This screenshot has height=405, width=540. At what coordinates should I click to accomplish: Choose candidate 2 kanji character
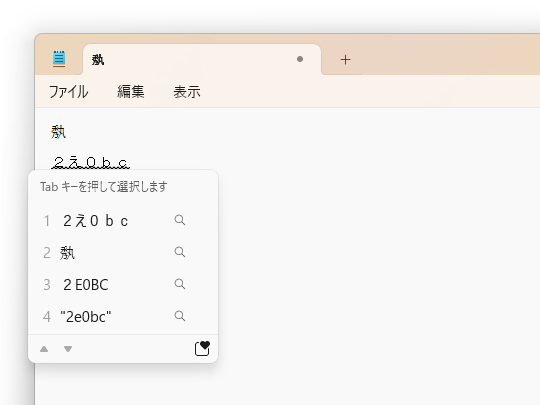pyautogui.click(x=67, y=253)
